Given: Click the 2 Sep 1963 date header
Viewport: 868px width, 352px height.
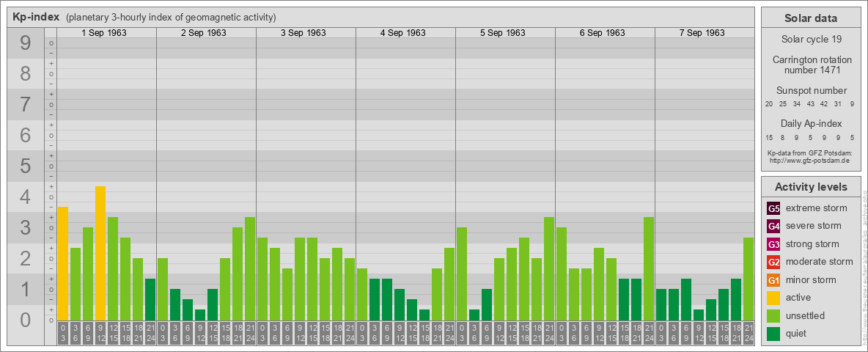Looking at the screenshot, I should pos(204,33).
